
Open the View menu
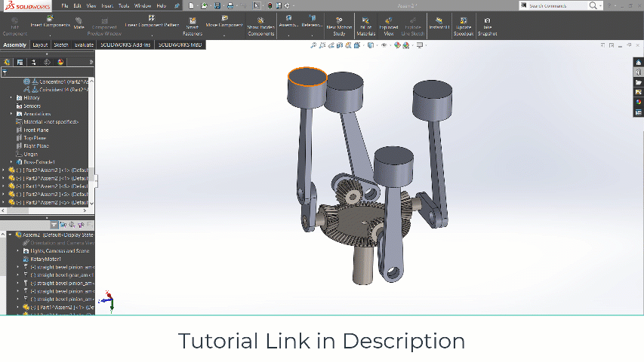coord(91,6)
